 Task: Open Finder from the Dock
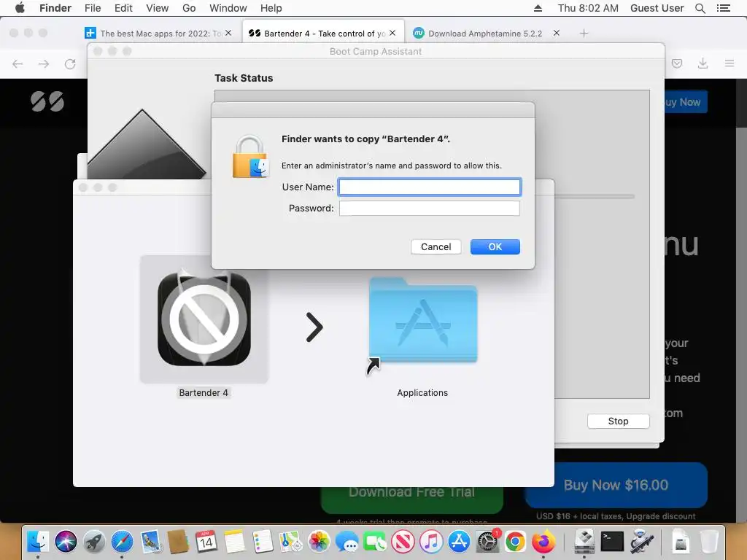pyautogui.click(x=38, y=542)
